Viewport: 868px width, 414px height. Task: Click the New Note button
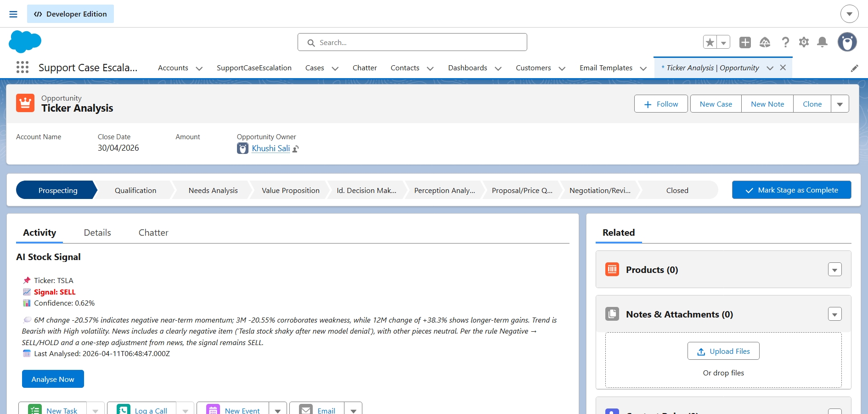coord(767,104)
